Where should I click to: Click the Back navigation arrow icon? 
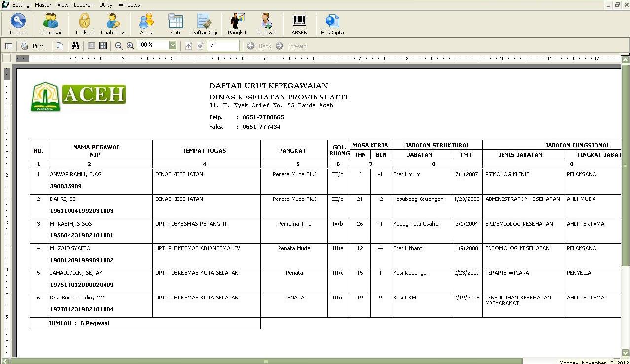click(251, 46)
